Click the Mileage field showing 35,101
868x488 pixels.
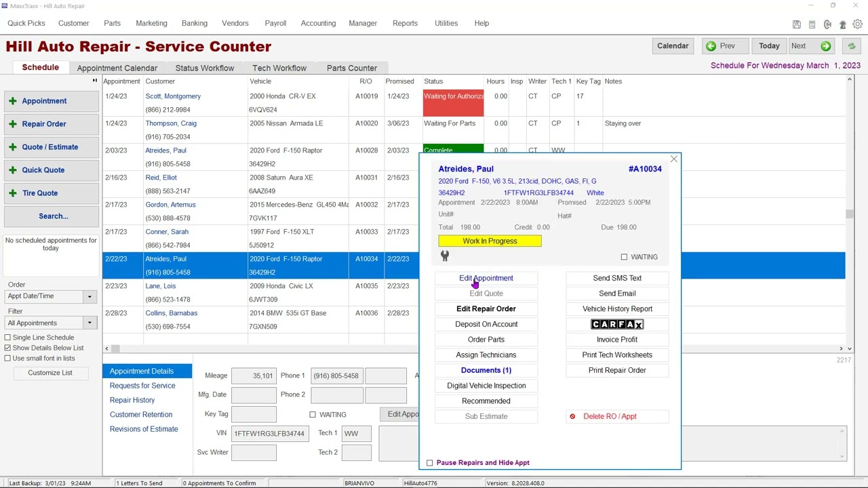click(254, 375)
